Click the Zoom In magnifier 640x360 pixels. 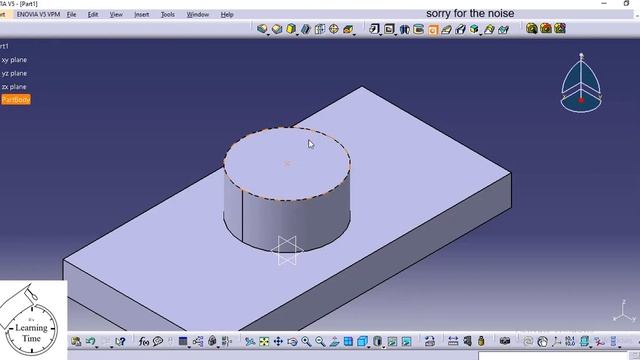pyautogui.click(x=306, y=341)
